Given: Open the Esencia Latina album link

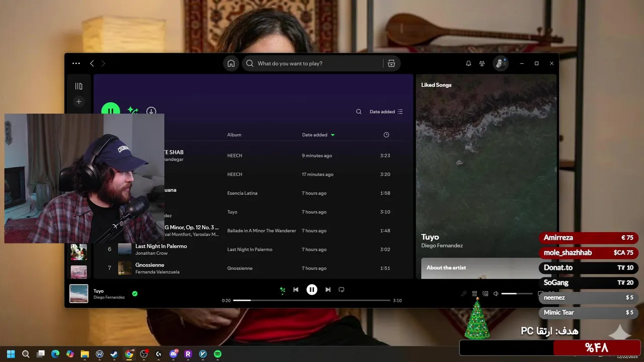Looking at the screenshot, I should [x=242, y=193].
